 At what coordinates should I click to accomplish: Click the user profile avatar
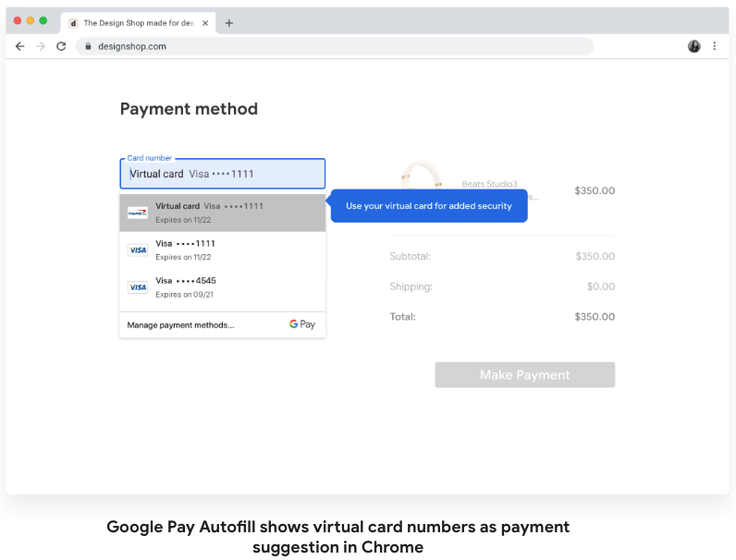tap(693, 46)
